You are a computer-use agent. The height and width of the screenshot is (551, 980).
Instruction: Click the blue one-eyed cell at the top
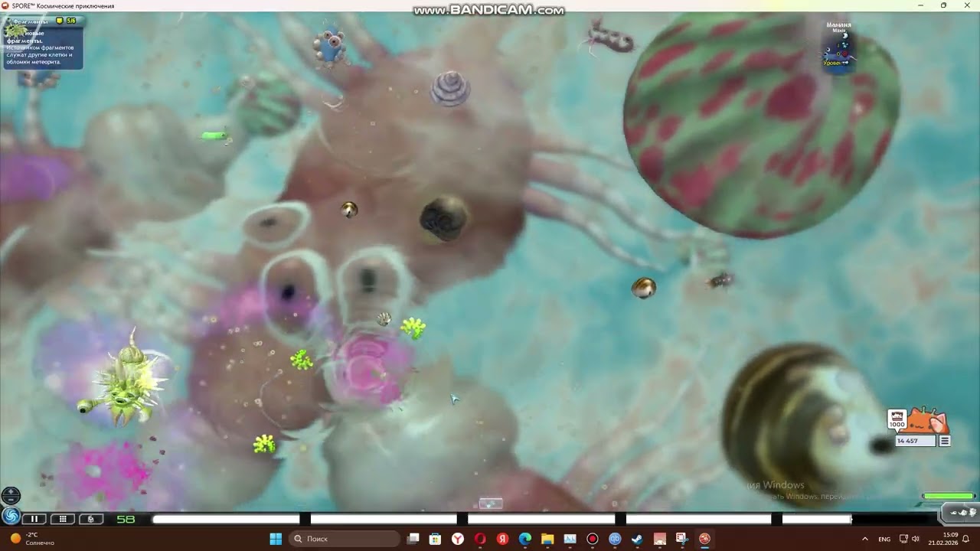pyautogui.click(x=331, y=46)
